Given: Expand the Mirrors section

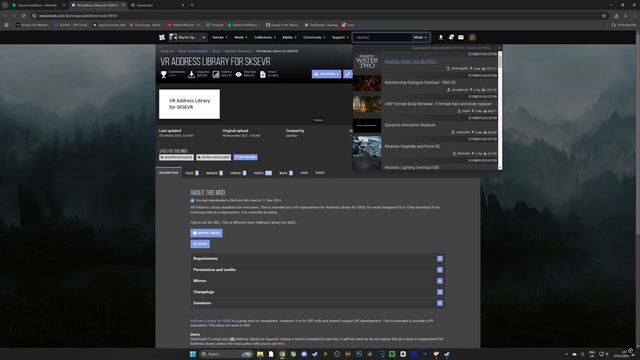Looking at the screenshot, I should (x=317, y=281).
